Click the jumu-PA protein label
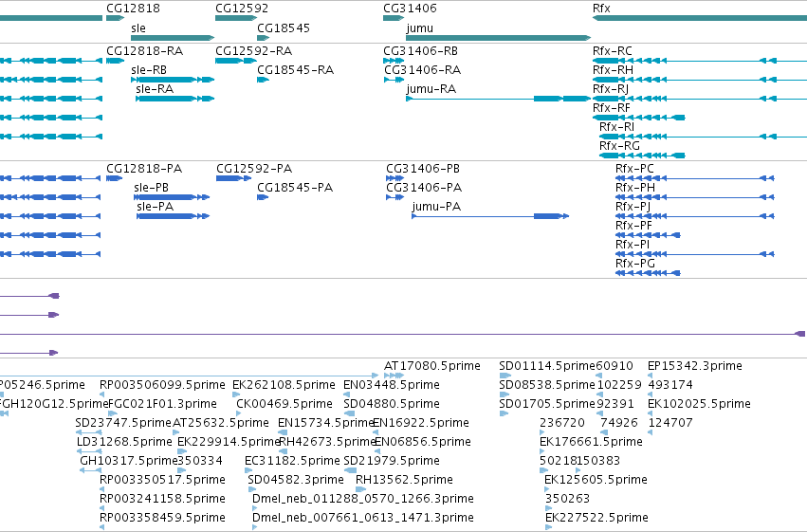The width and height of the screenshot is (807, 532). tap(436, 207)
